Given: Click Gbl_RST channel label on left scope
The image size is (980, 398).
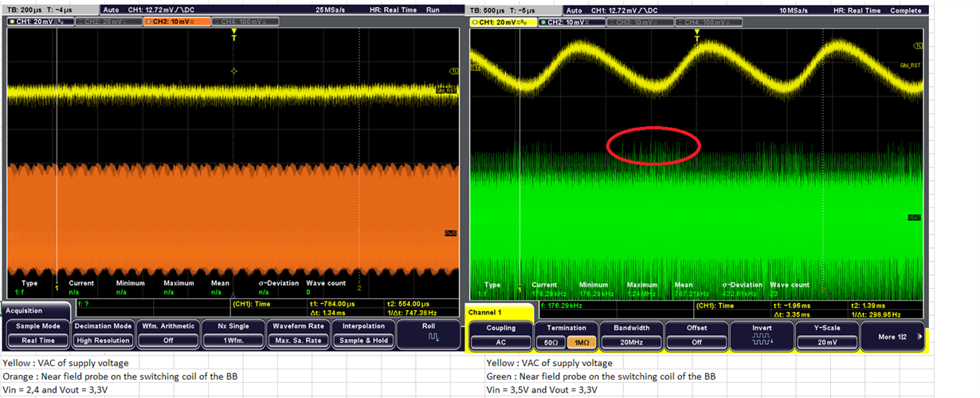Looking at the screenshot, I should tap(445, 90).
